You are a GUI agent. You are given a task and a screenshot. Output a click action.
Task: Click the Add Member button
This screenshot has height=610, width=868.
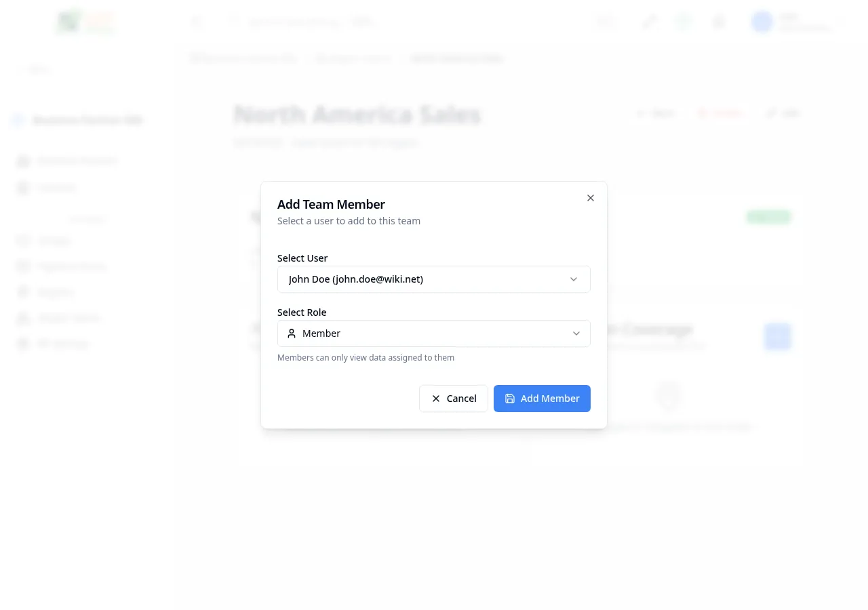tap(542, 399)
